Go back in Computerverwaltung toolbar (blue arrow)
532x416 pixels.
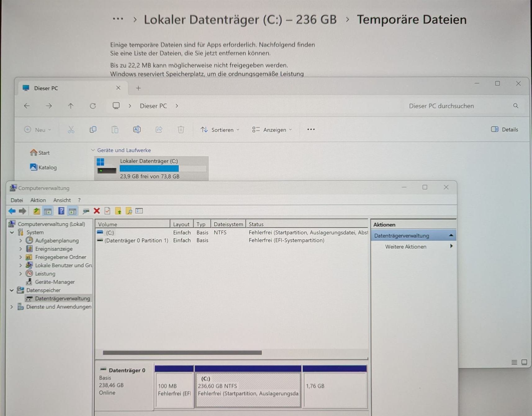click(x=12, y=211)
